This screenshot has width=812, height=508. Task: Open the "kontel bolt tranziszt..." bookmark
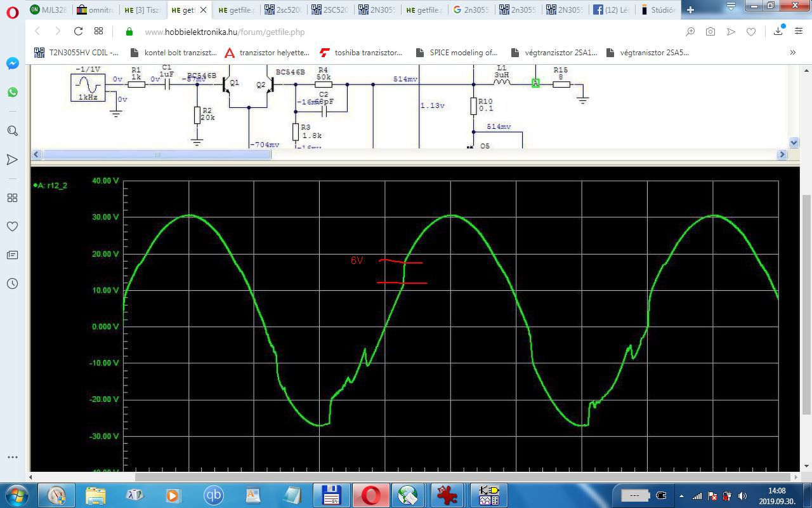pos(173,53)
